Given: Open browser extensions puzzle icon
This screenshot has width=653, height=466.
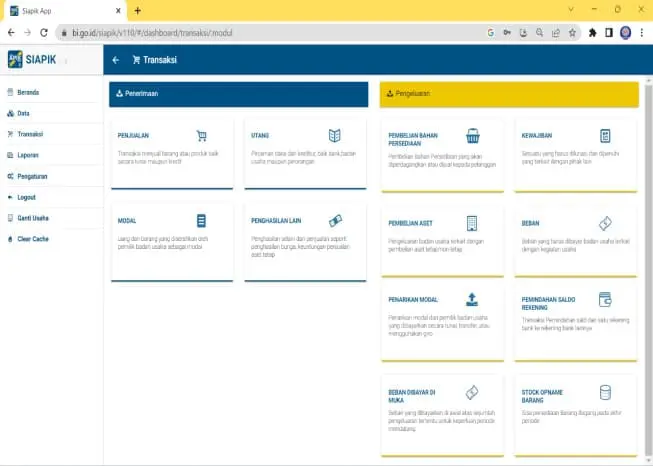Looking at the screenshot, I should [592, 32].
